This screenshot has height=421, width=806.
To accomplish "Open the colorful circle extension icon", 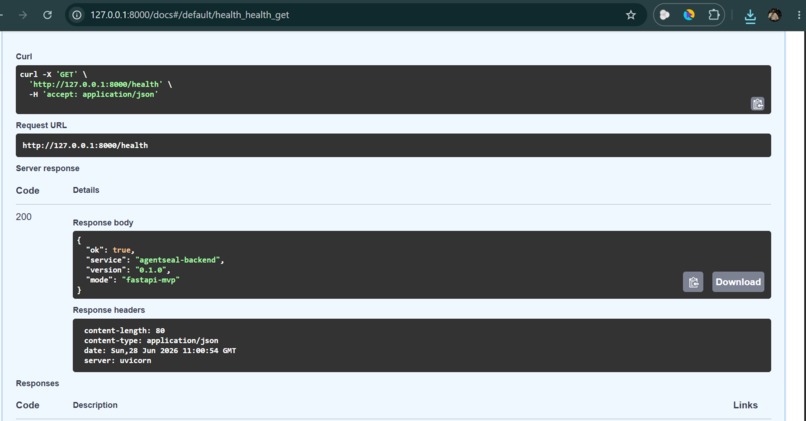I will [x=689, y=15].
